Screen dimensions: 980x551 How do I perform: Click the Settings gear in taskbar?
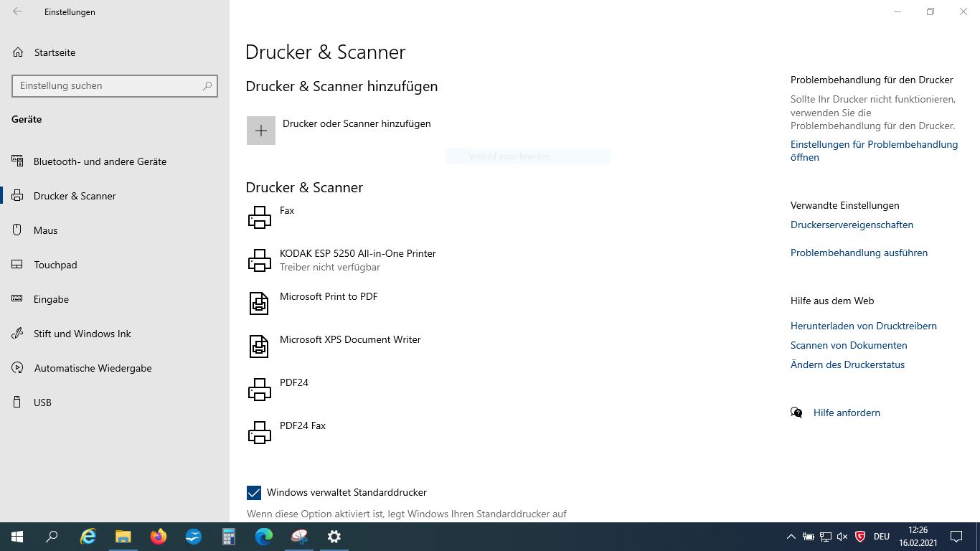pyautogui.click(x=334, y=537)
